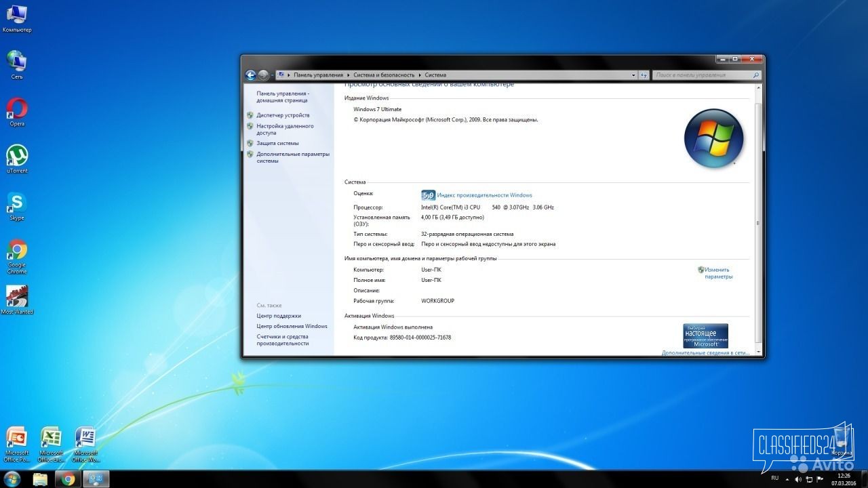Open Настройка удаленного доступа link

click(285, 129)
